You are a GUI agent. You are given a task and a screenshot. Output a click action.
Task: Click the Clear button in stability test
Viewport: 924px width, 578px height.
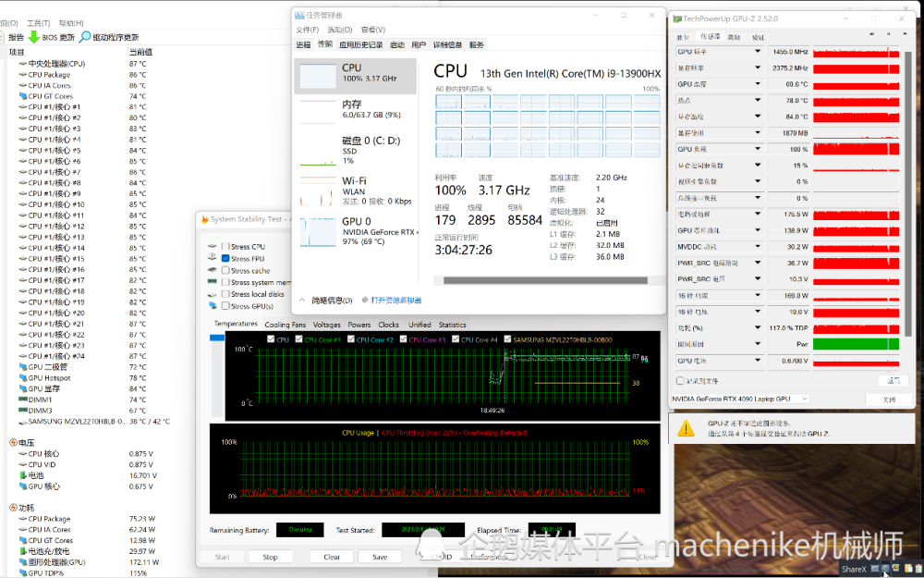click(332, 557)
